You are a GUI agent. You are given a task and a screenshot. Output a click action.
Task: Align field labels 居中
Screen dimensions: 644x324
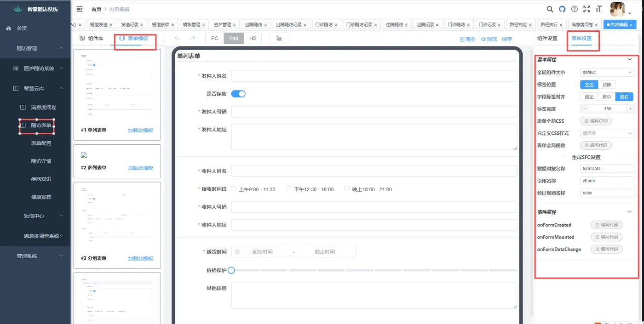[607, 97]
